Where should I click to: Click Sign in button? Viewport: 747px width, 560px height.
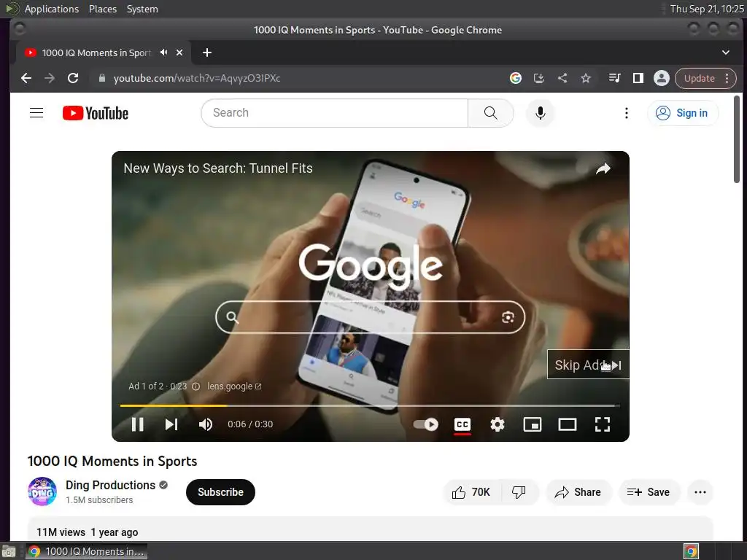683,113
